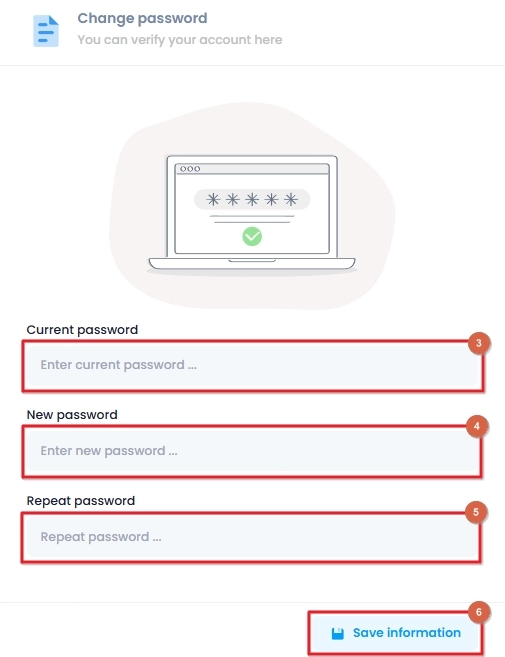
Task: Click the orange badge numbered 6
Action: [x=479, y=612]
